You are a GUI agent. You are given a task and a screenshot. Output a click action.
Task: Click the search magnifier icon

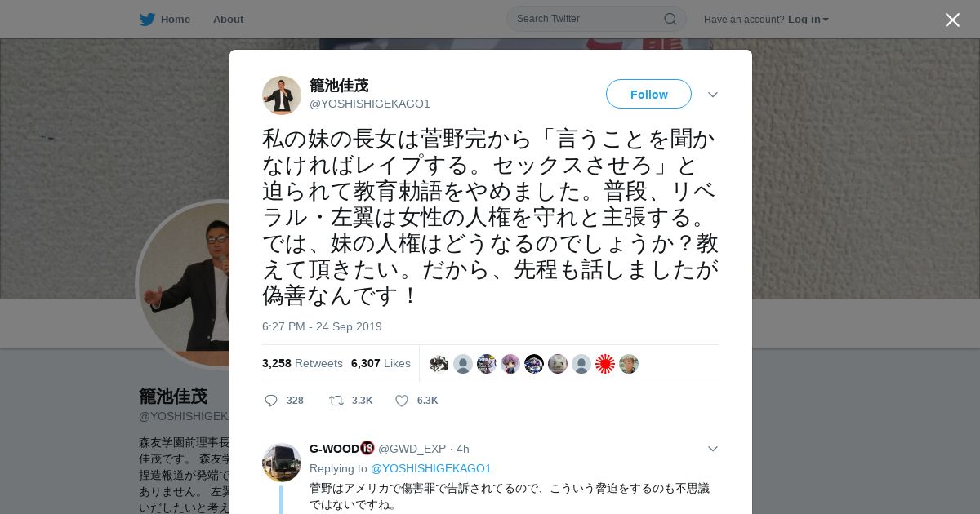670,19
